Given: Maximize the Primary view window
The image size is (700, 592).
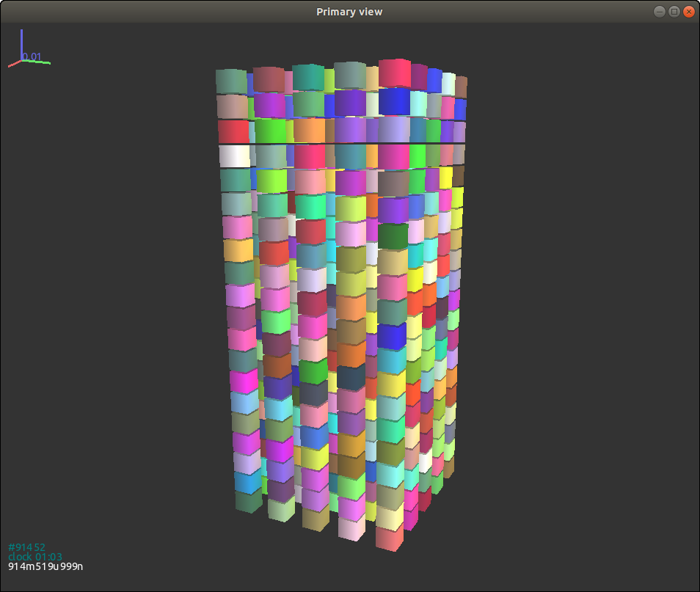Looking at the screenshot, I should click(674, 12).
